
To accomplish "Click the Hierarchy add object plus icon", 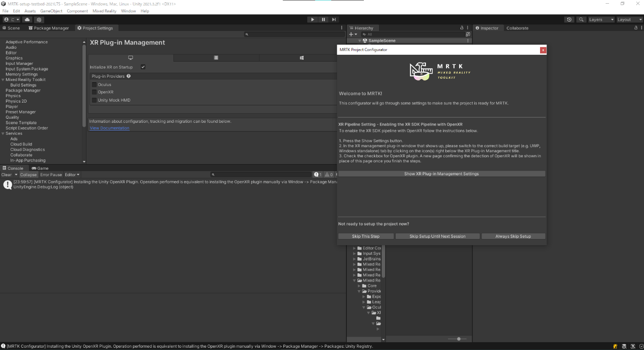I will [351, 34].
